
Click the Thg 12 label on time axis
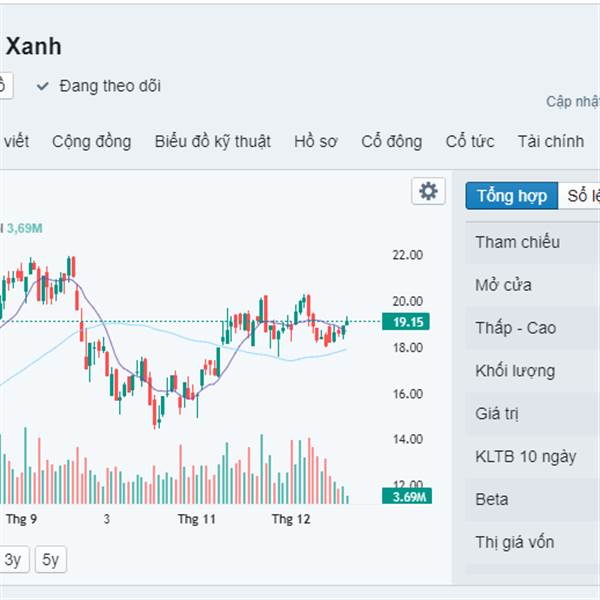tap(292, 519)
